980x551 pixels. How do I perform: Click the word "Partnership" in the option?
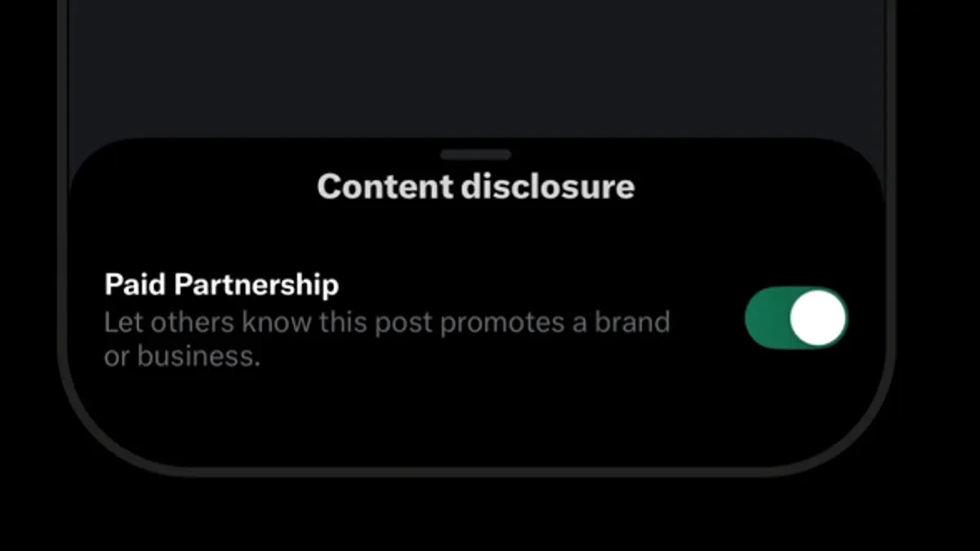[x=257, y=285]
